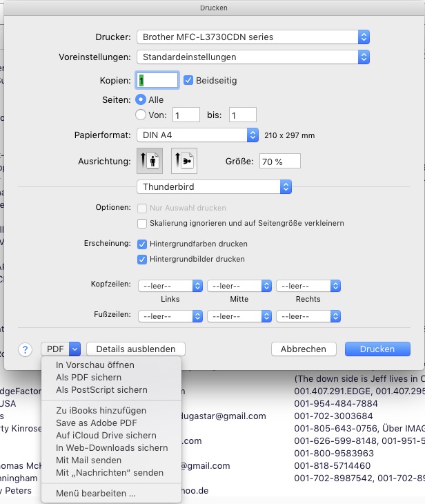Click phone number 001-818-5714460 in background
Image resolution: width=425 pixels, height=504 pixels.
pyautogui.click(x=333, y=466)
